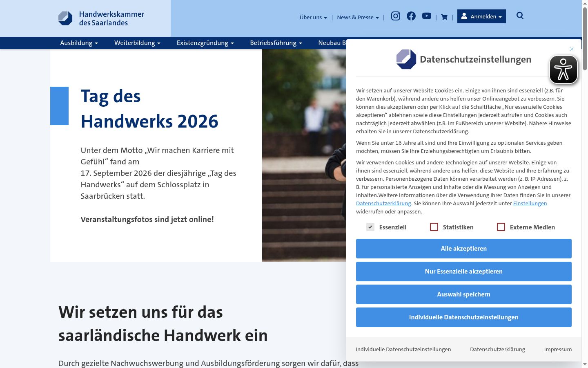This screenshot has height=368, width=588.
Task: Open the Instagram icon in header
Action: [396, 16]
